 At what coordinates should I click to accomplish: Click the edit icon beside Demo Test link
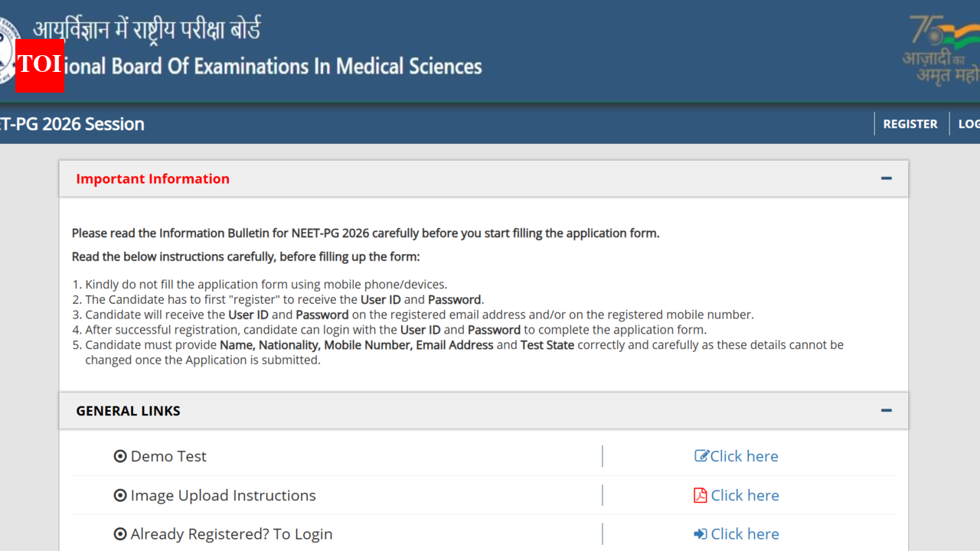(701, 456)
